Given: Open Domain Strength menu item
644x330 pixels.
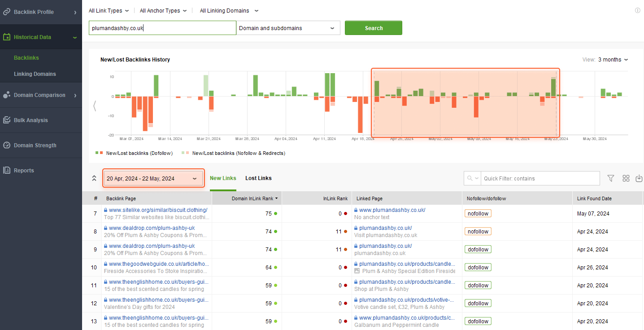Looking at the screenshot, I should click(x=41, y=145).
